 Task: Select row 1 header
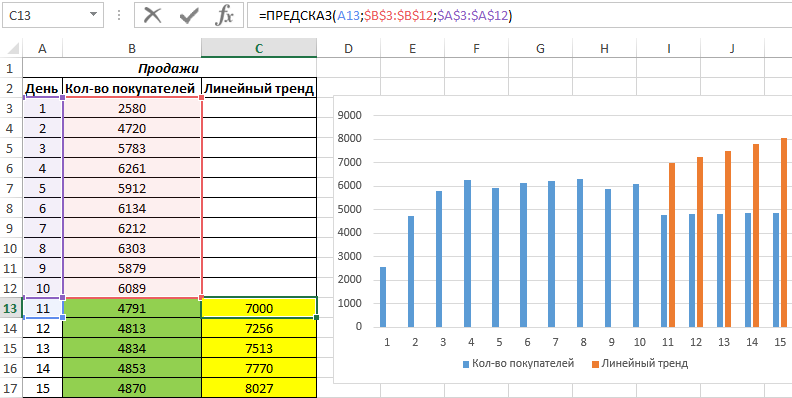(x=11, y=68)
